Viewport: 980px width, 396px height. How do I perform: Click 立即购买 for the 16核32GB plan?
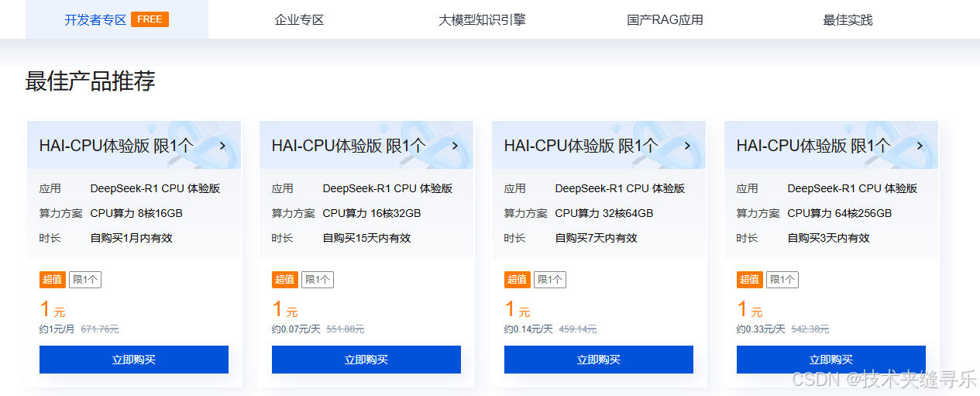366,360
